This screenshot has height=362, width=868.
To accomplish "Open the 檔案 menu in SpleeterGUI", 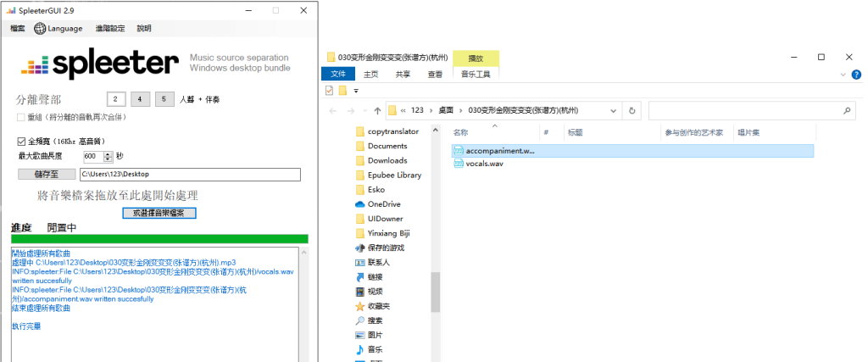I will click(x=18, y=28).
